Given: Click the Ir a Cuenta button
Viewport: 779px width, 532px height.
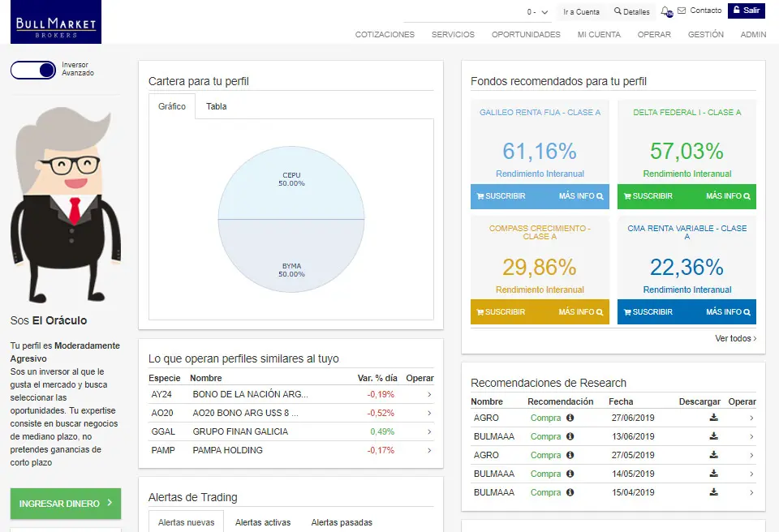Looking at the screenshot, I should 581,11.
